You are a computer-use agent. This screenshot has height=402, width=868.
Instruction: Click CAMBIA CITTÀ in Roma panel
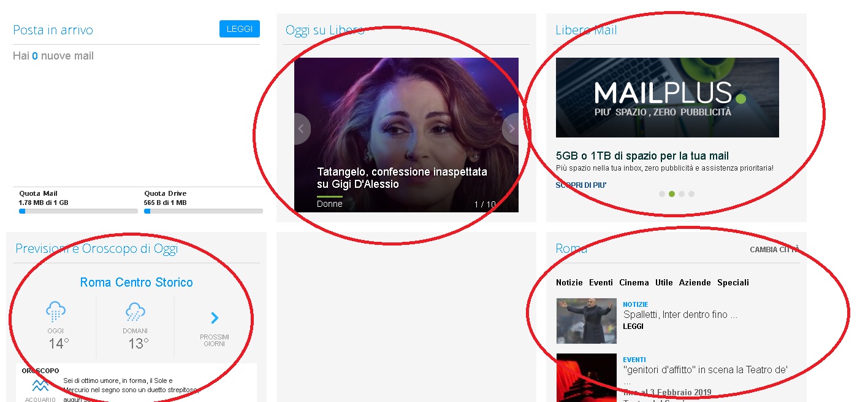(x=775, y=250)
